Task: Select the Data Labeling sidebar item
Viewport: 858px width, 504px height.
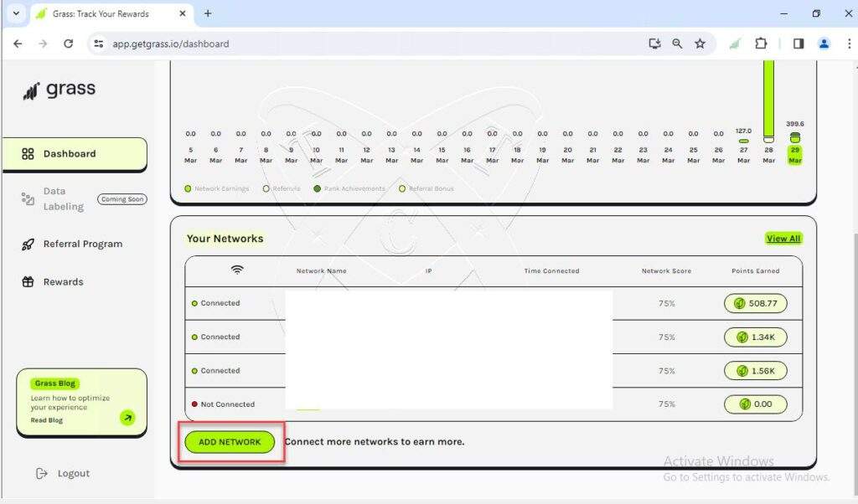Action: click(64, 199)
